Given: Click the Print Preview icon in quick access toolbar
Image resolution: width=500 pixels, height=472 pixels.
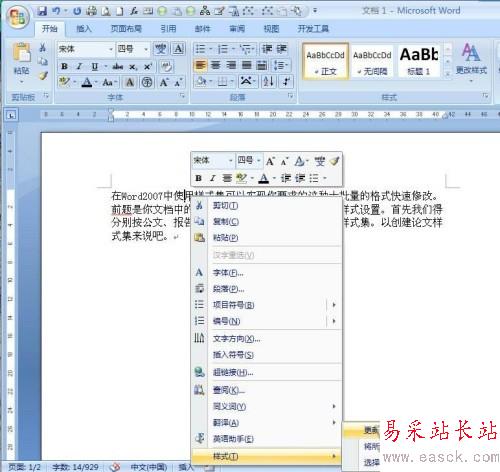Looking at the screenshot, I should [x=106, y=11].
